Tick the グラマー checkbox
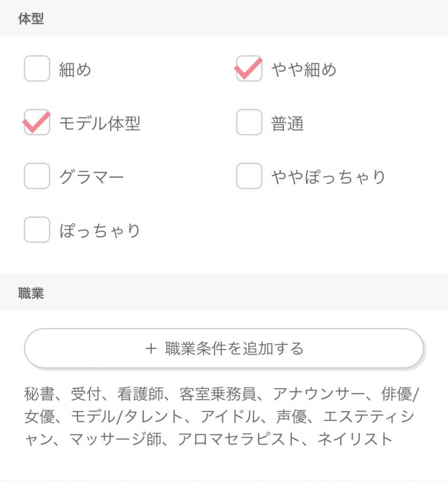The image size is (448, 482). pyautogui.click(x=37, y=176)
